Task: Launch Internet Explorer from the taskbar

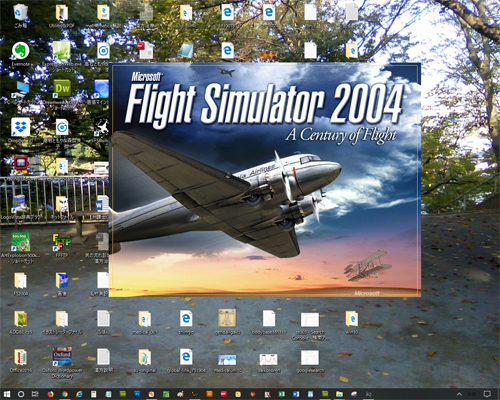Action: [79, 394]
